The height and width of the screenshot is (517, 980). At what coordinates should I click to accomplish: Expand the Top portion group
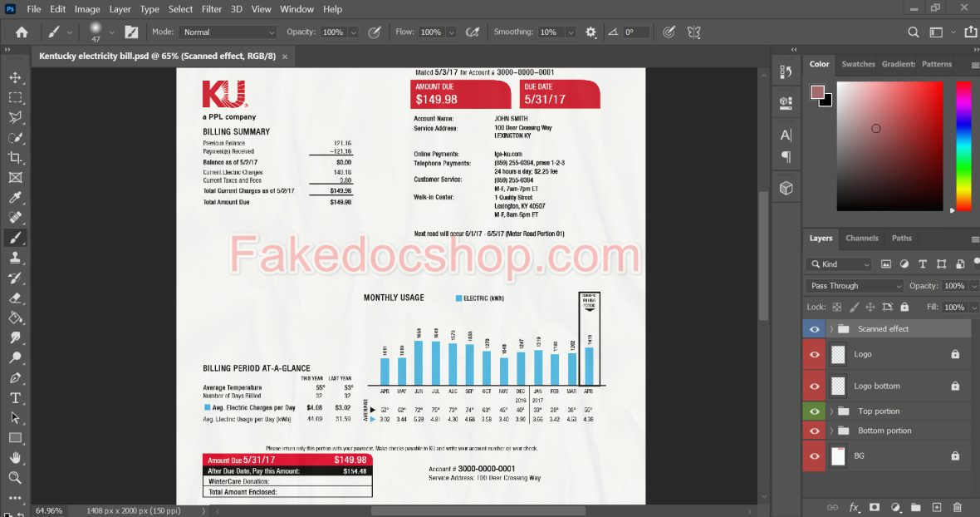pos(831,411)
